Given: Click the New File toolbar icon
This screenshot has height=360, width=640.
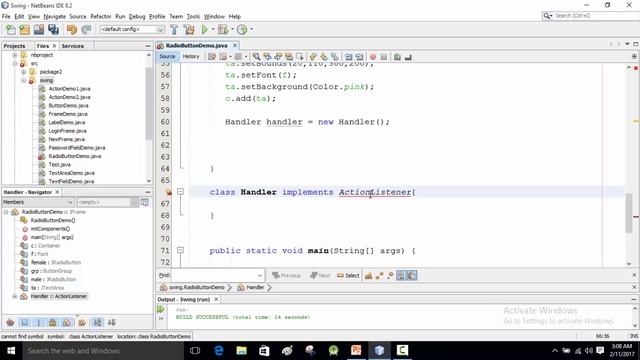Looking at the screenshot, I should (x=11, y=29).
